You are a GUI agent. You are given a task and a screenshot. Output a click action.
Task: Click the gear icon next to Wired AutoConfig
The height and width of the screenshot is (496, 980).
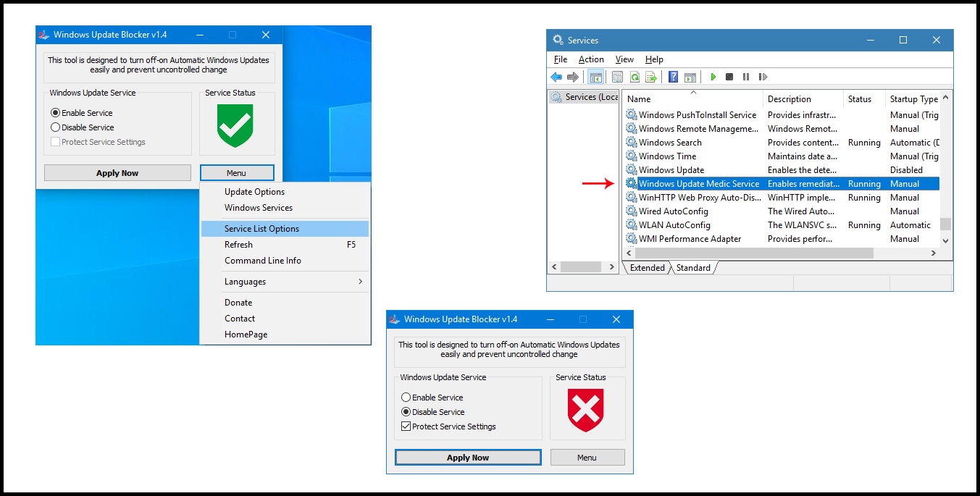tap(631, 211)
